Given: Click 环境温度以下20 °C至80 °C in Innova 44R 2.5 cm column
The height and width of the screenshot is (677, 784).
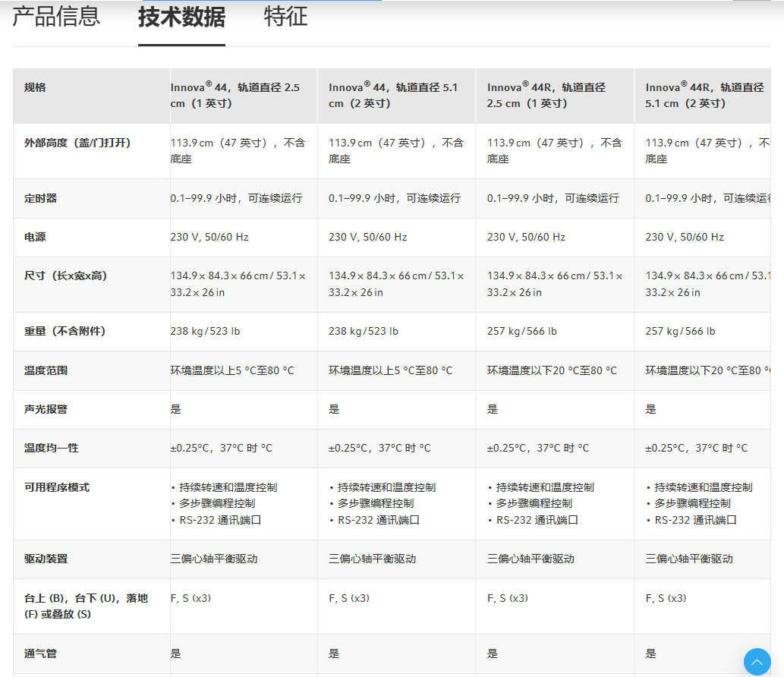Looking at the screenshot, I should click(x=552, y=370).
